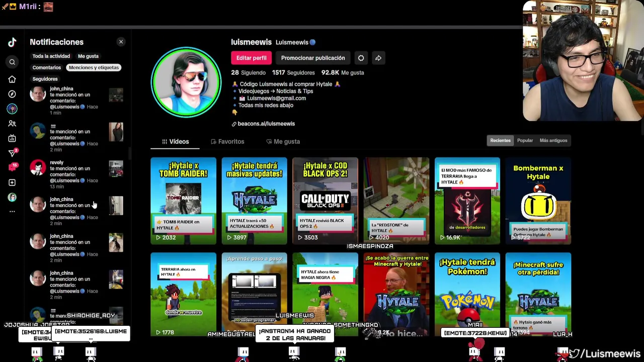Screen dimensions: 644x362
Task: Open the three-dots More menu in sidebar
Action: pos(12,211)
